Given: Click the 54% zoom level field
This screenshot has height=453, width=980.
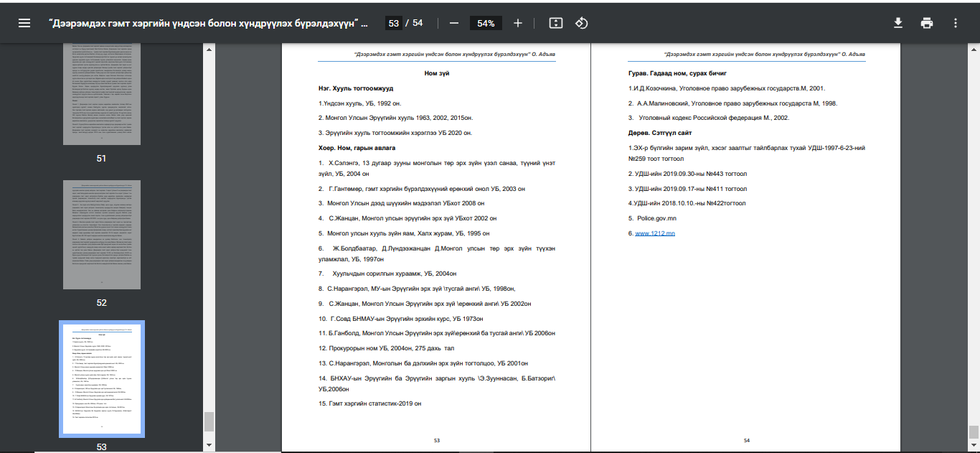Looking at the screenshot, I should coord(486,23).
